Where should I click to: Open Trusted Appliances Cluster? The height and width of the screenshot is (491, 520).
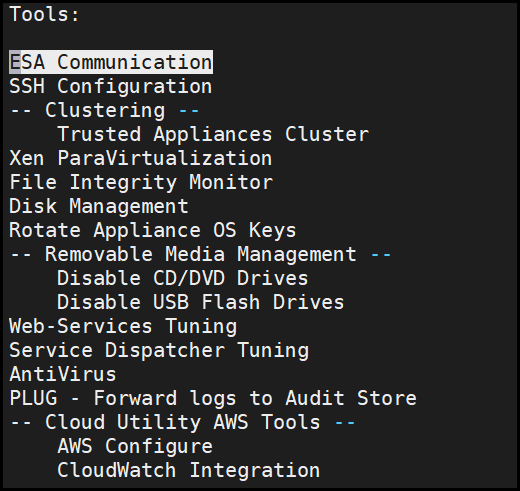(213, 134)
